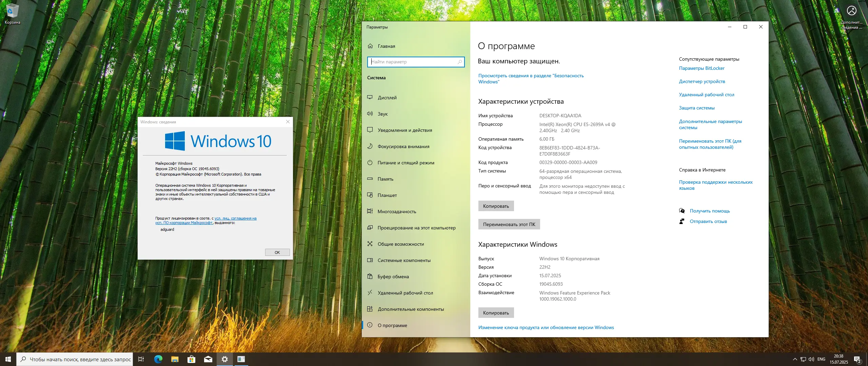Click the Focus assist moon icon
Viewport: 868px width, 366px height.
pyautogui.click(x=370, y=146)
